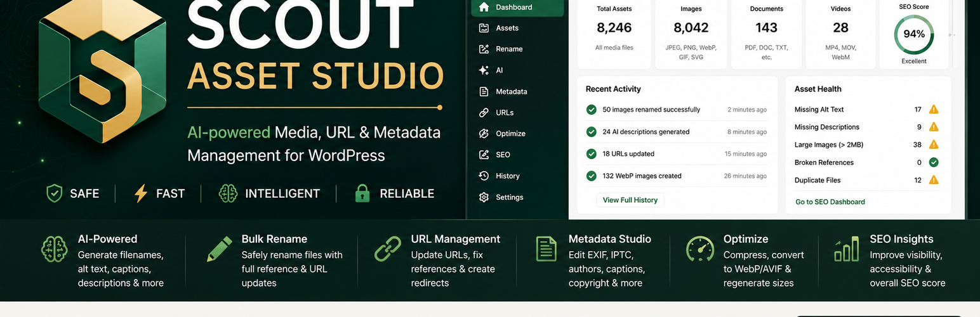Click warning triangle for Duplicate Files
Screen dimensions: 980x317
coord(934,180)
